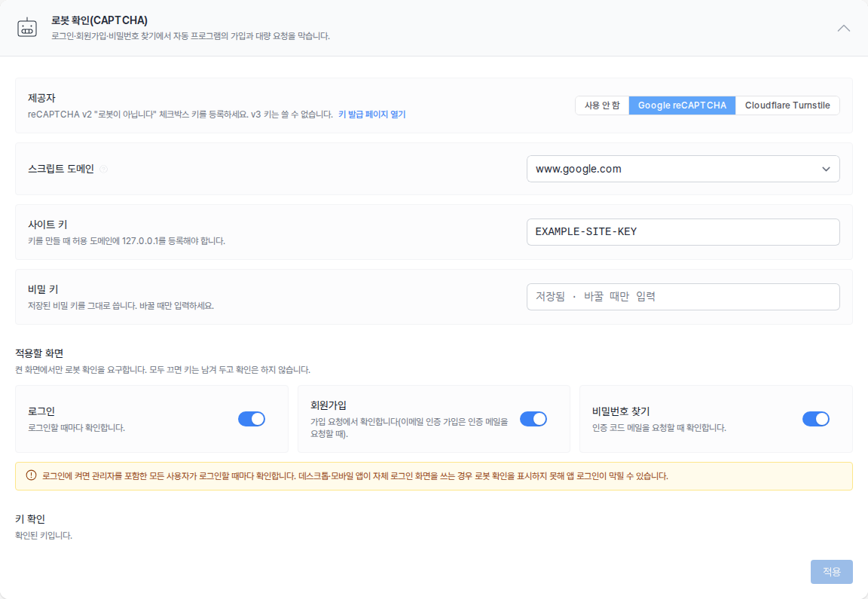Click the 인증 코드 메일을 요청할 때 description
Viewport: 868px width, 599px height.
[659, 428]
